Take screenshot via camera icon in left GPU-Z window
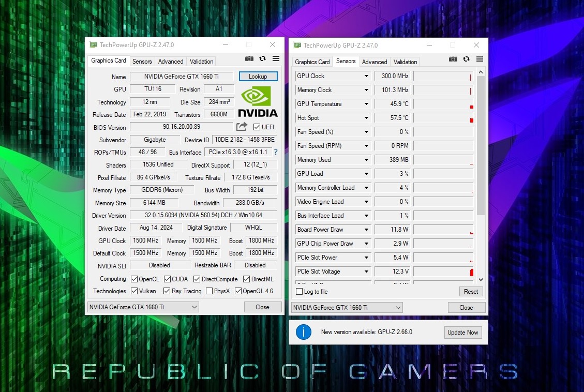584x392 pixels. click(x=249, y=58)
